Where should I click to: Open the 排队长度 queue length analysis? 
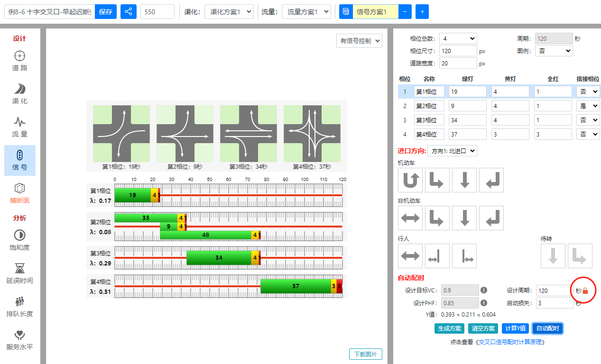(20, 307)
